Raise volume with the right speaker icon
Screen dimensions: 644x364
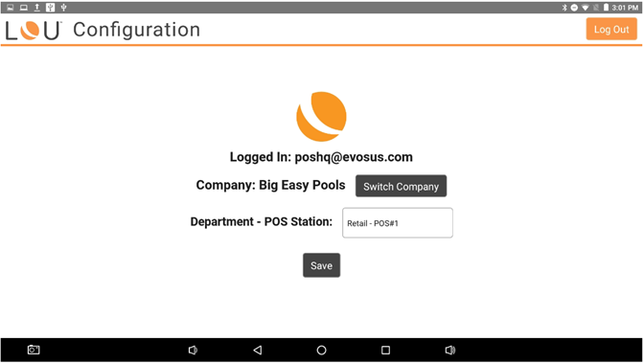[450, 350]
